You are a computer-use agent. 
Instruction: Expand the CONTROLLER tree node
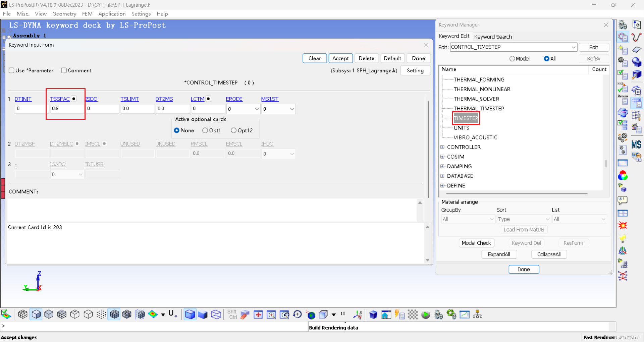click(x=442, y=147)
